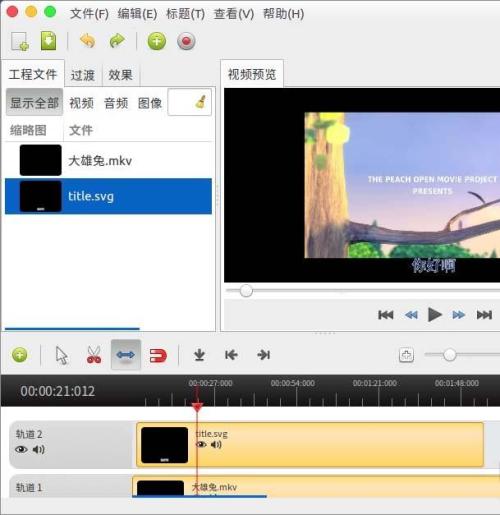Click the green add track button
The width and height of the screenshot is (500, 515).
20,355
